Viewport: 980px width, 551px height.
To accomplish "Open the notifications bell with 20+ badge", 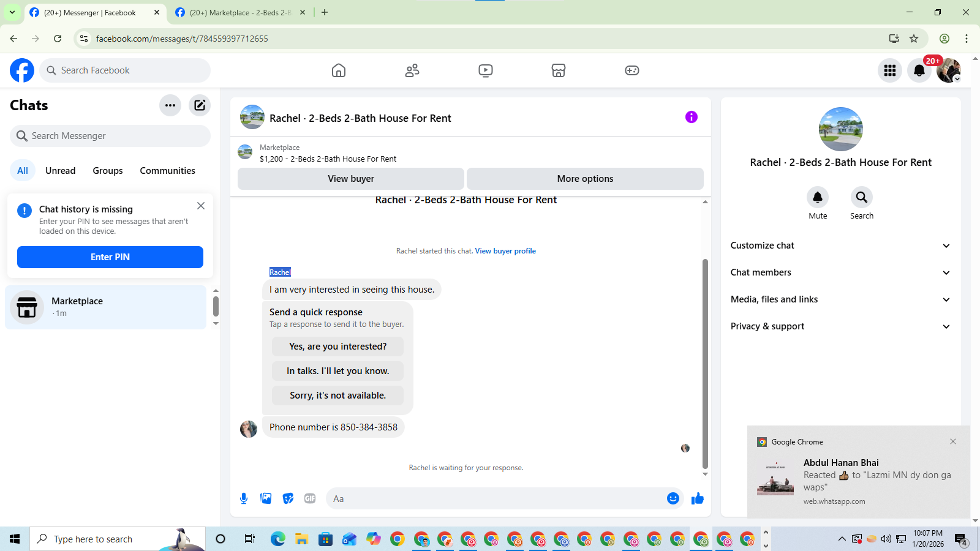I will 919,70.
